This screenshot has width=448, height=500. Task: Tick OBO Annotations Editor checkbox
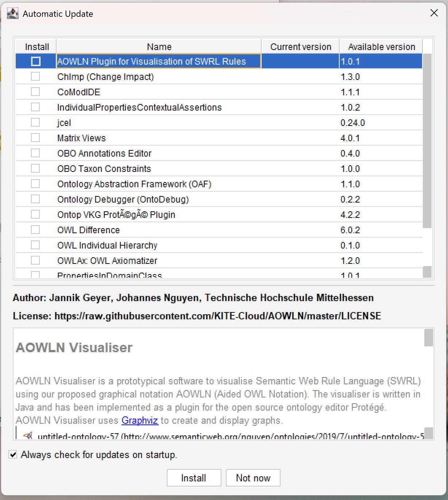click(35, 153)
